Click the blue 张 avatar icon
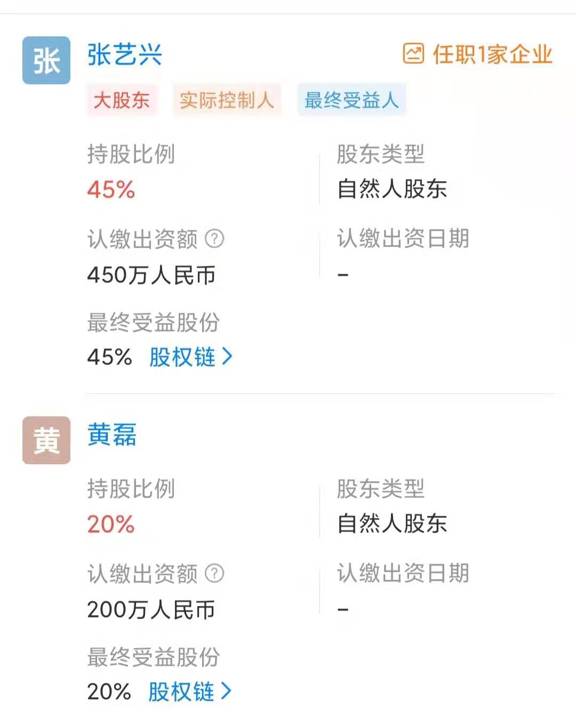Screen dimensions: 576x728 click(46, 60)
